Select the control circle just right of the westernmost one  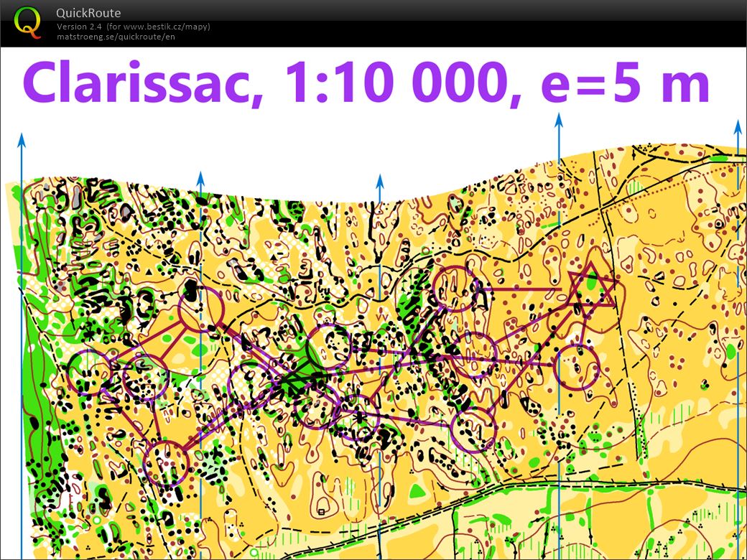tap(144, 378)
